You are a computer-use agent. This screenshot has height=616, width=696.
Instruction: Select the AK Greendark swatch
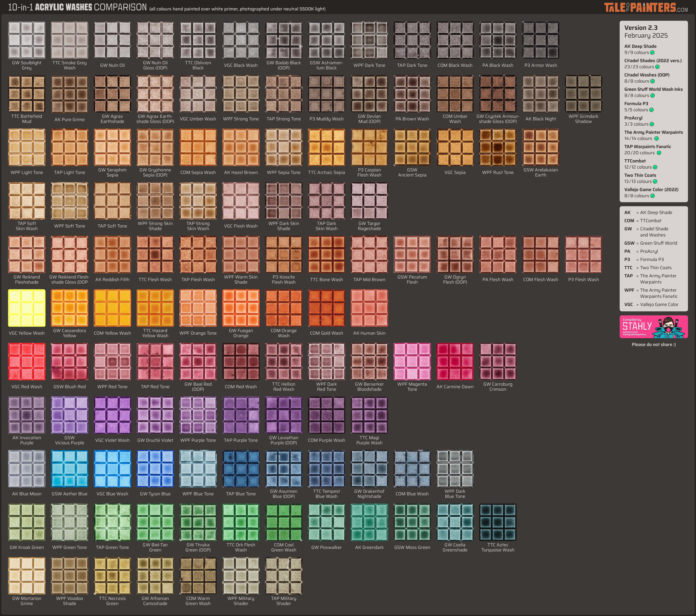tap(369, 522)
